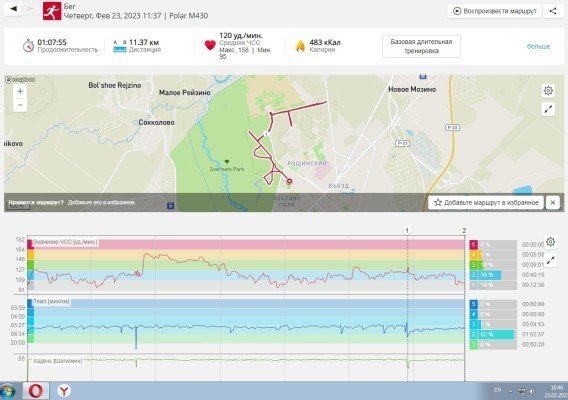Click the 'Малое Рейзино' map label
This screenshot has width=568, height=400.
pos(185,93)
